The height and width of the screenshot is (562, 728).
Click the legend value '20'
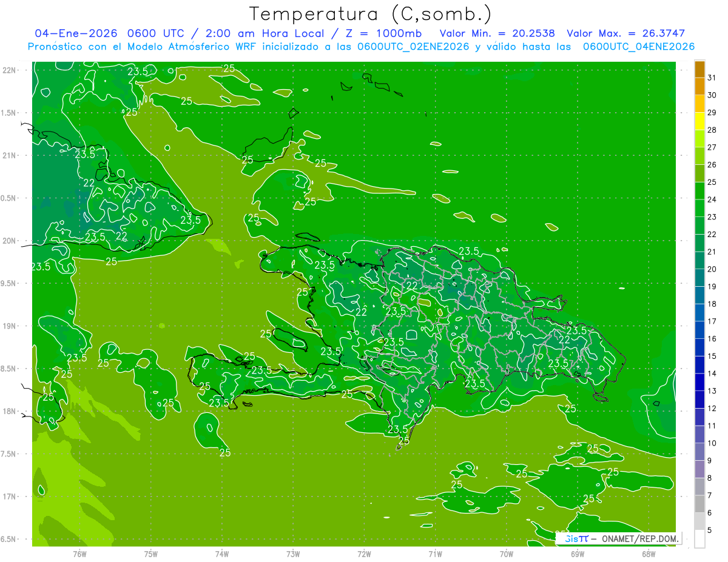[712, 269]
